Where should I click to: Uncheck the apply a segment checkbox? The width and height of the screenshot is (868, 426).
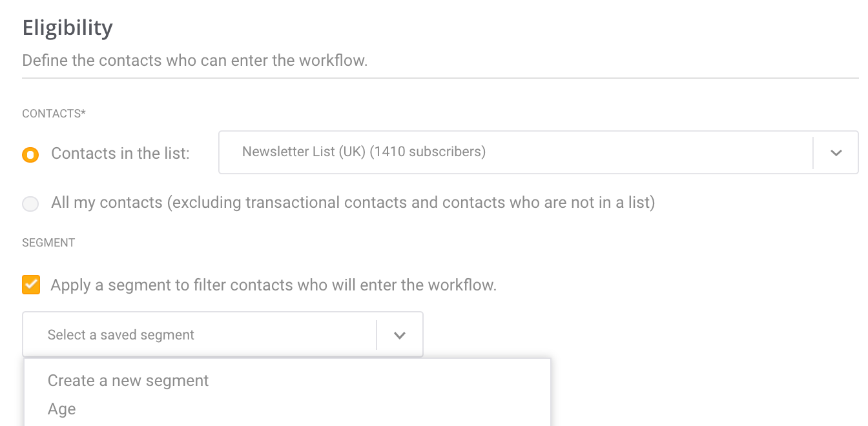tap(31, 285)
